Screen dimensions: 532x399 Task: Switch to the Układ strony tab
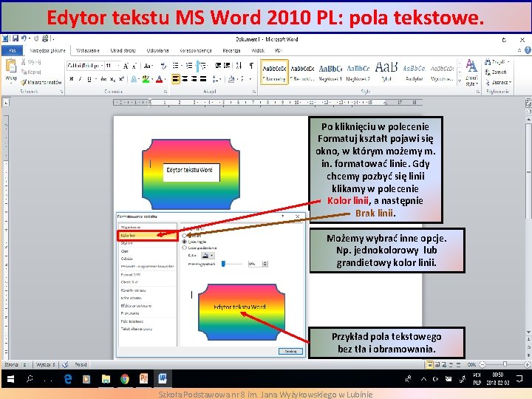pos(123,50)
